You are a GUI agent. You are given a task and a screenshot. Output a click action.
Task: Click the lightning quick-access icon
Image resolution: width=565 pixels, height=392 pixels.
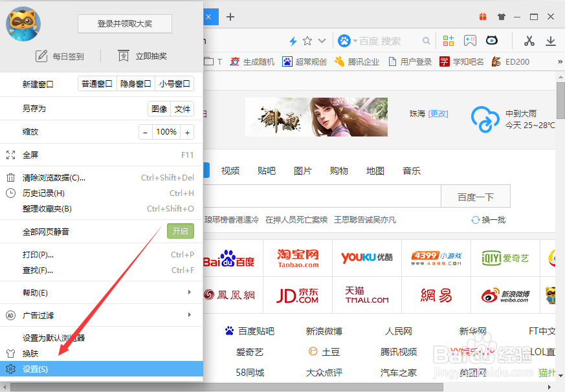(x=293, y=39)
